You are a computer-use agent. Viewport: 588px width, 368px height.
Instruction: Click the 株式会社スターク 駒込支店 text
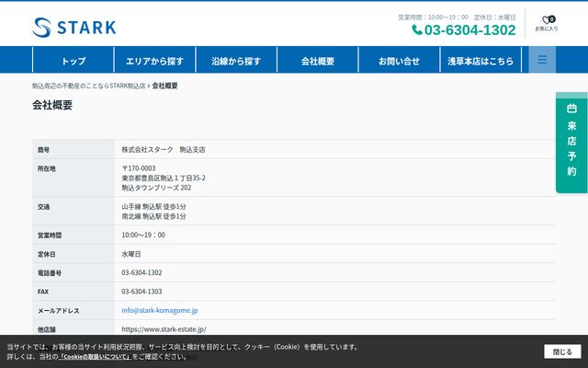164,149
